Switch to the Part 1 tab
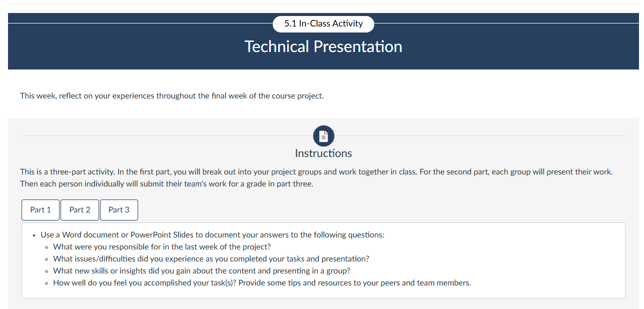The height and width of the screenshot is (309, 644). coord(40,209)
